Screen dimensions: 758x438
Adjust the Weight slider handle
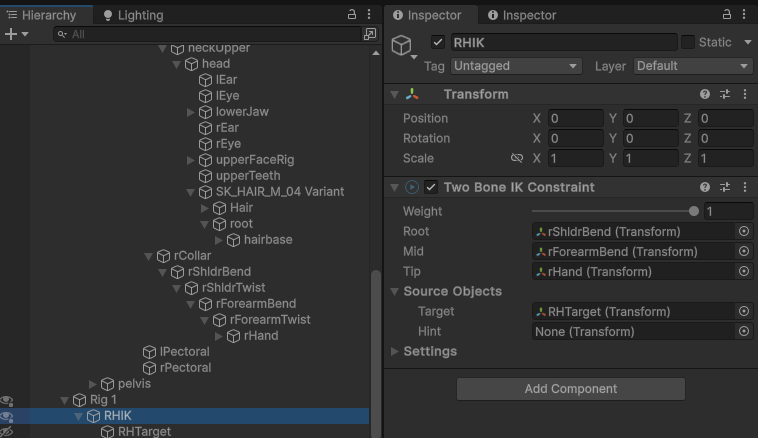pos(694,211)
